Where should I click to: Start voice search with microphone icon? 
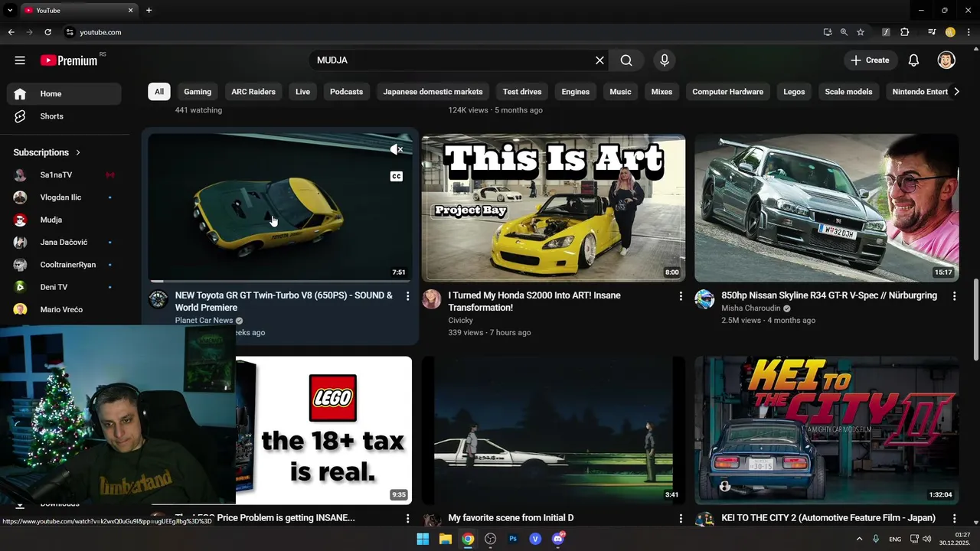pos(665,60)
